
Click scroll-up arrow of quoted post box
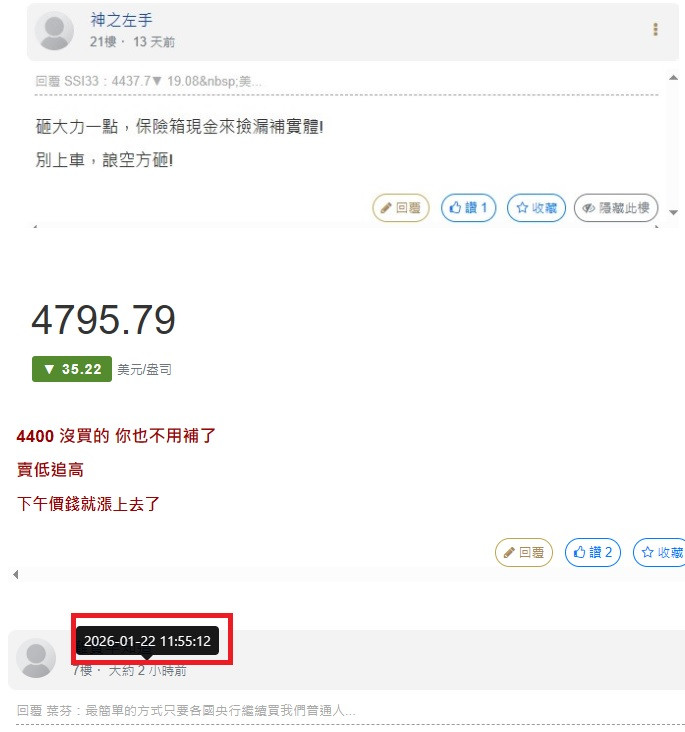tap(673, 78)
